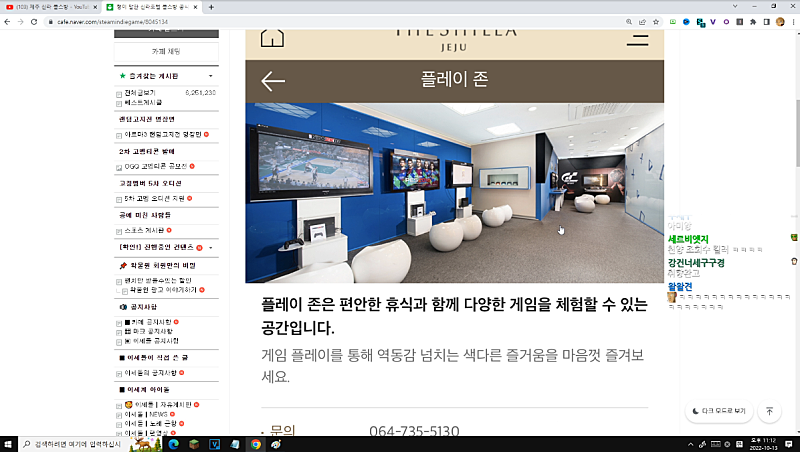Open Microsoft Edge from taskbar
The height and width of the screenshot is (452, 800).
pyautogui.click(x=173, y=444)
